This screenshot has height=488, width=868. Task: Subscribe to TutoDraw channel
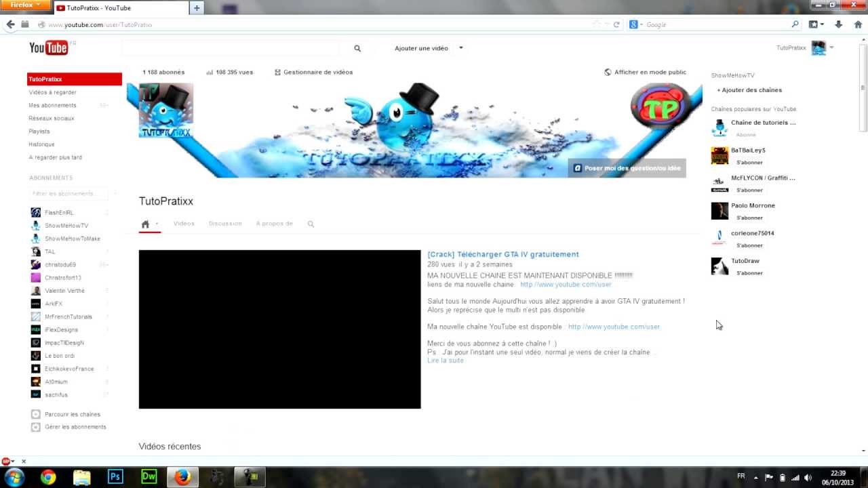749,273
